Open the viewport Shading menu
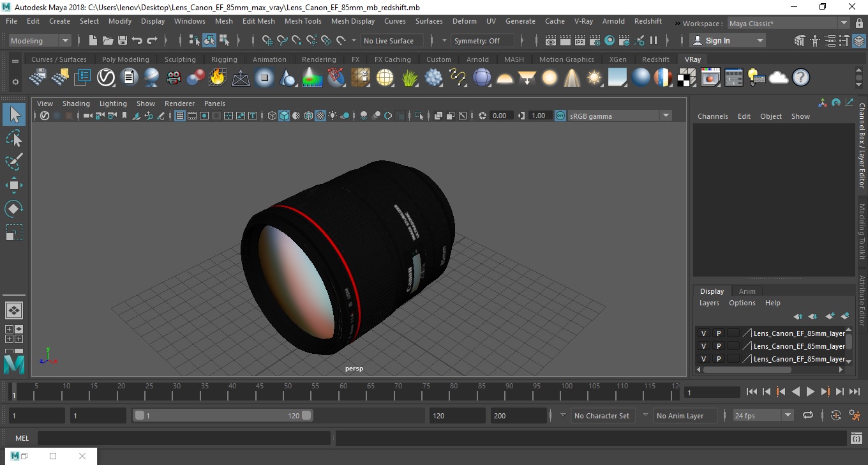Viewport: 868px width, 465px height. (76, 103)
